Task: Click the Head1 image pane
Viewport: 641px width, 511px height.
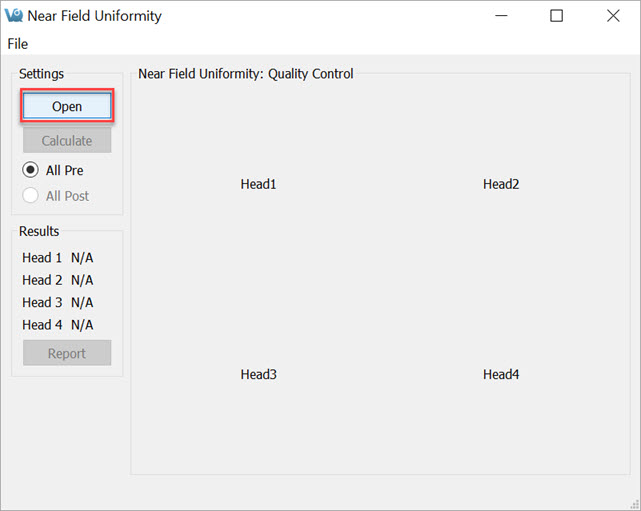Action: [258, 184]
